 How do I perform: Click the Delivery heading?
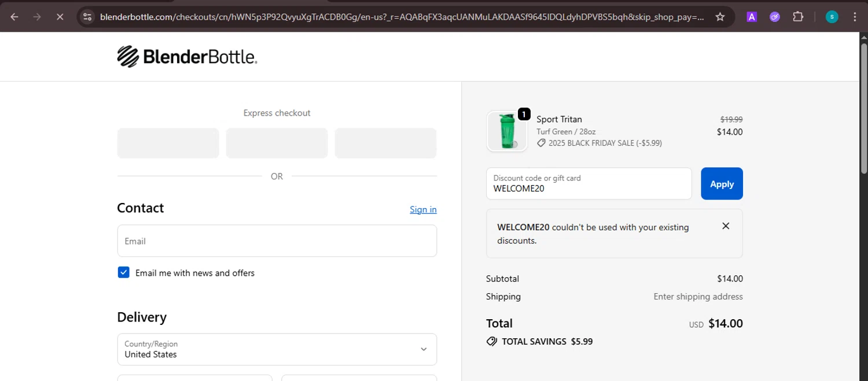142,317
